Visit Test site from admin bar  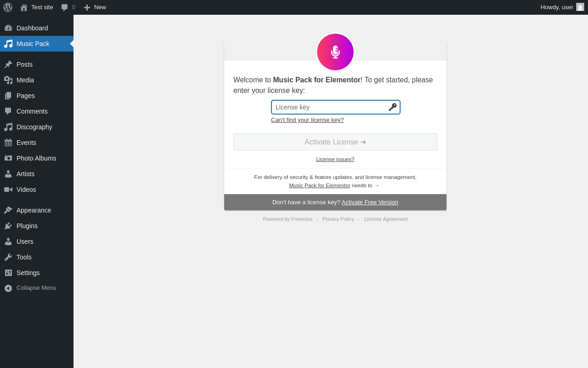coord(37,7)
